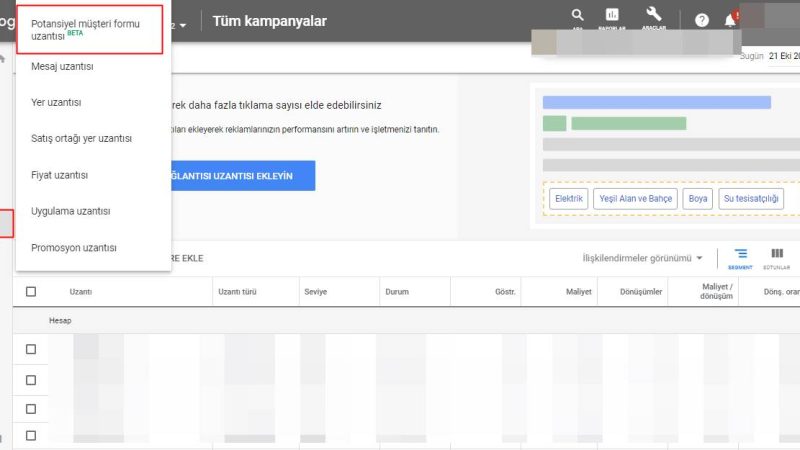
Task: Open the search magnifier icon
Action: tap(577, 15)
